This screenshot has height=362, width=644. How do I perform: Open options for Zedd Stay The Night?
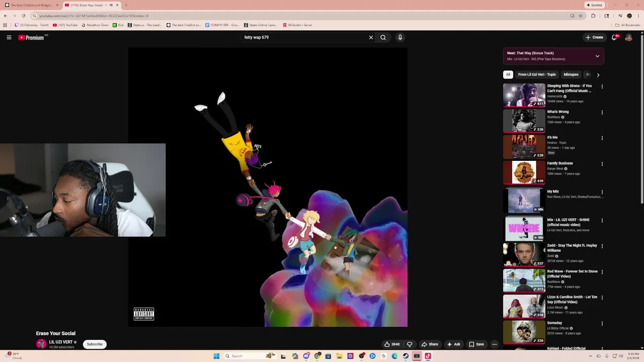(602, 246)
